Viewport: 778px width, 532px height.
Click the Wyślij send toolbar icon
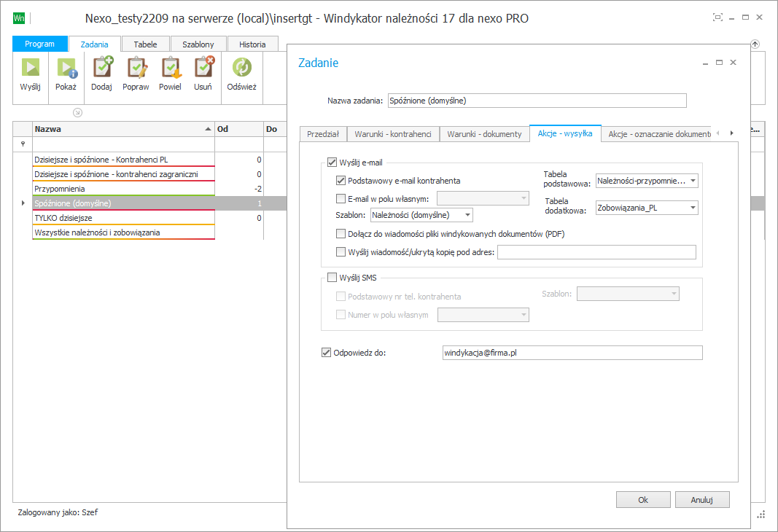click(31, 68)
